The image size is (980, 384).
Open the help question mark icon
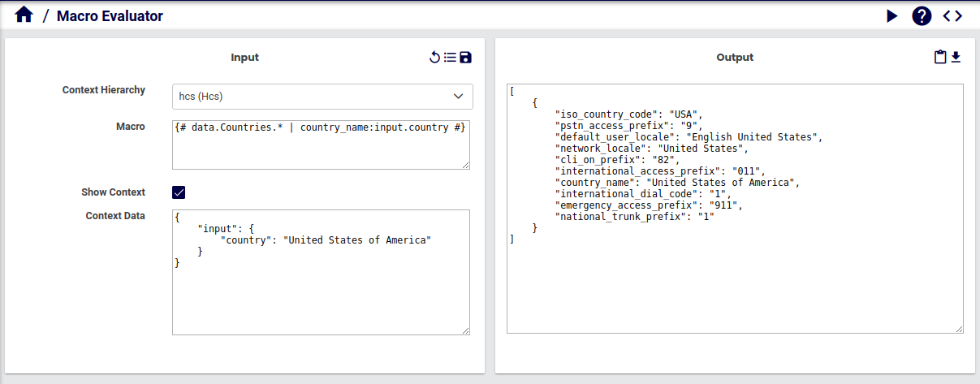[x=922, y=16]
